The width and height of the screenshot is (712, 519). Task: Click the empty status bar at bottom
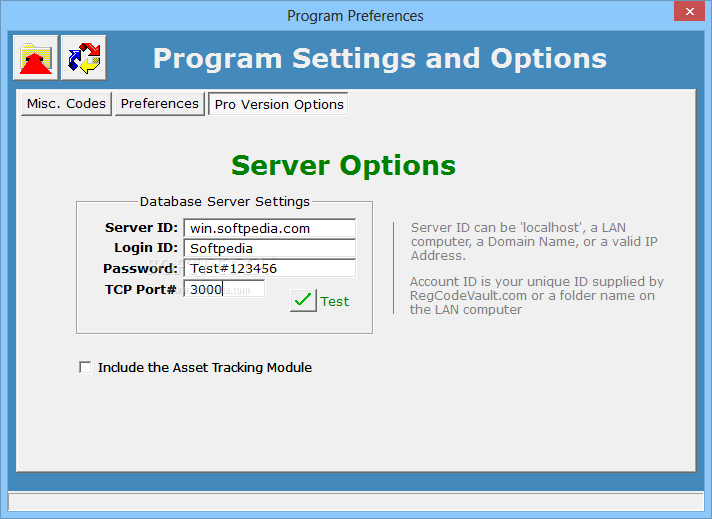tap(356, 502)
